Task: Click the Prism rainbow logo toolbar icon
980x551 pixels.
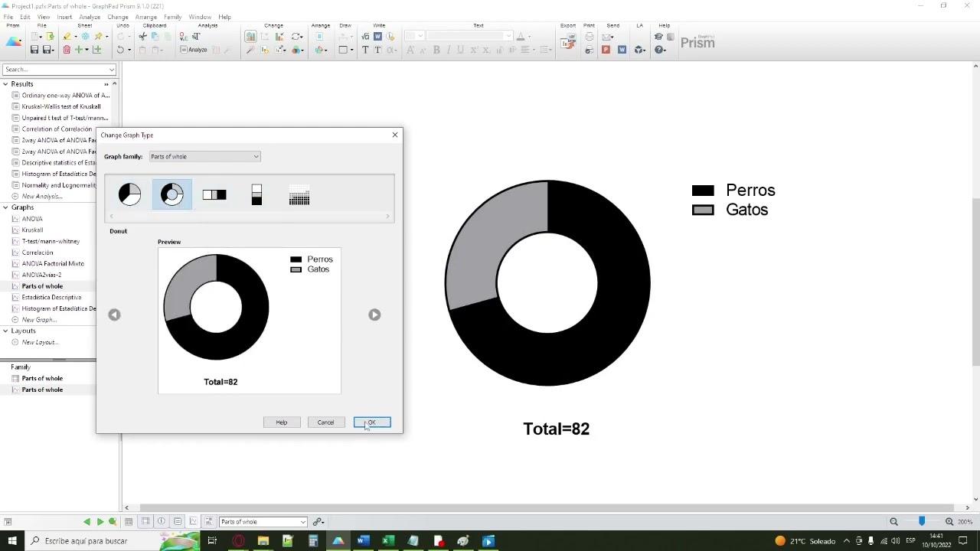Action: coord(14,42)
